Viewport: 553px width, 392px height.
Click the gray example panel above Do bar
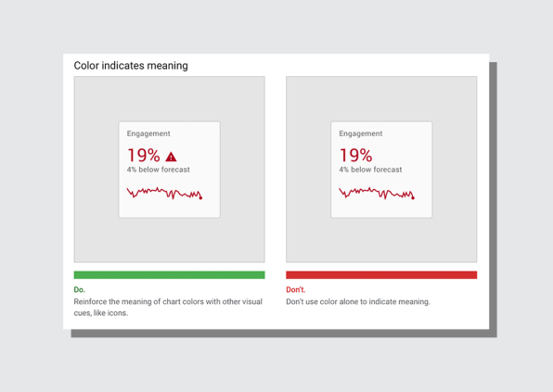coord(169,170)
